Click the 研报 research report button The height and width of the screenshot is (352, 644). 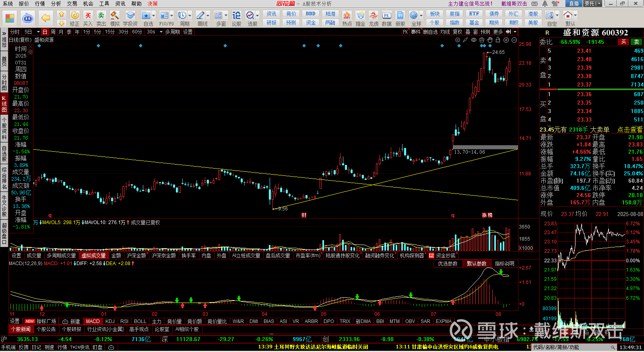point(272,23)
